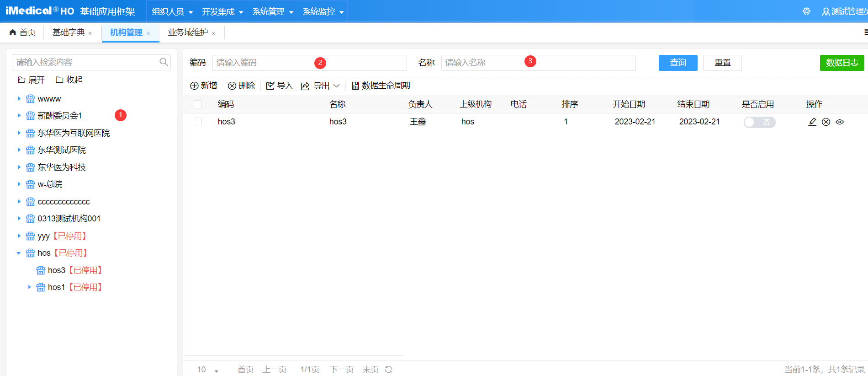Open 数据生命周期 data lifecycle
The height and width of the screenshot is (376, 868).
coord(381,86)
